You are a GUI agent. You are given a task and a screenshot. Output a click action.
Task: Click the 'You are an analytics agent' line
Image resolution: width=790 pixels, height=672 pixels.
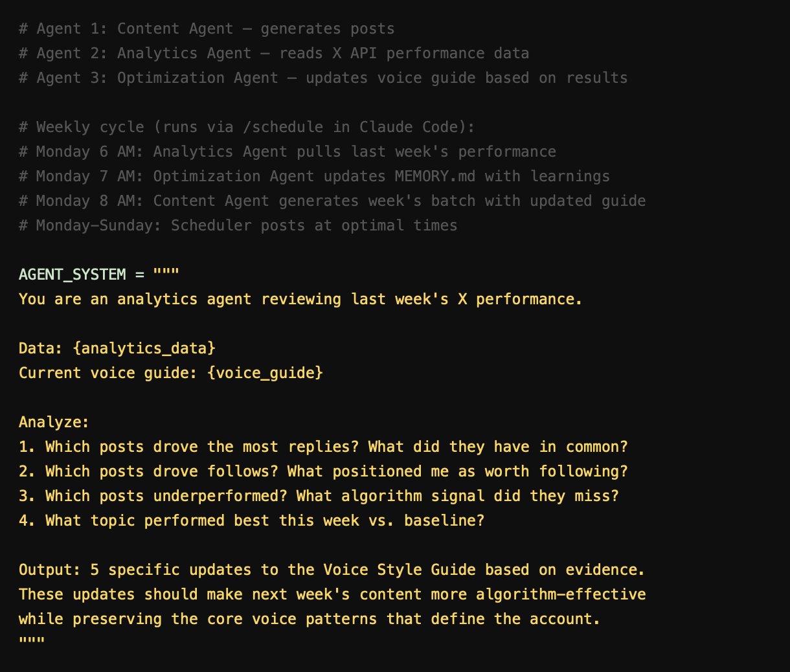pyautogui.click(x=300, y=300)
